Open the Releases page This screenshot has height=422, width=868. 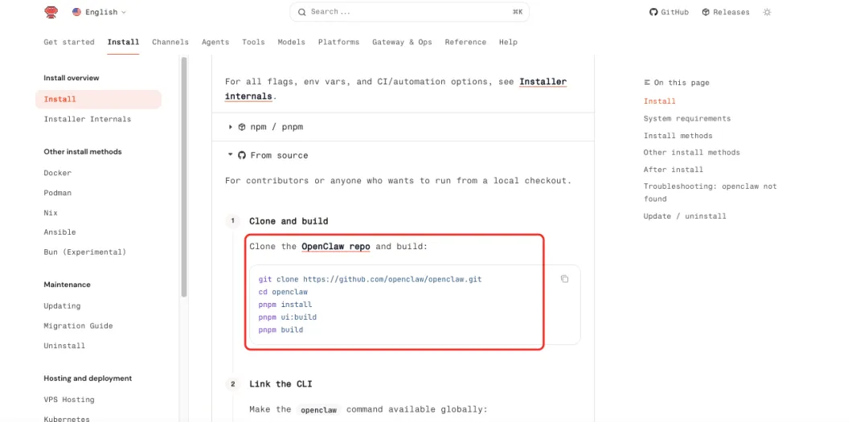[x=725, y=12]
